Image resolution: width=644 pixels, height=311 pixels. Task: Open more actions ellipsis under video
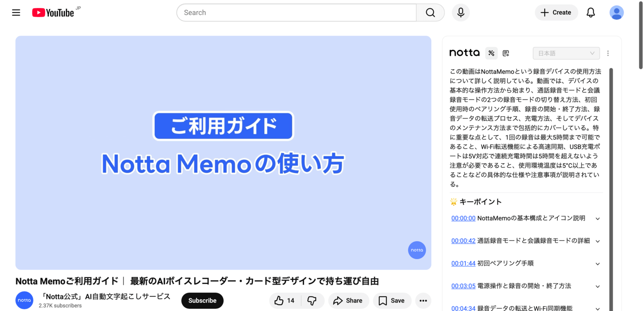pyautogui.click(x=423, y=301)
